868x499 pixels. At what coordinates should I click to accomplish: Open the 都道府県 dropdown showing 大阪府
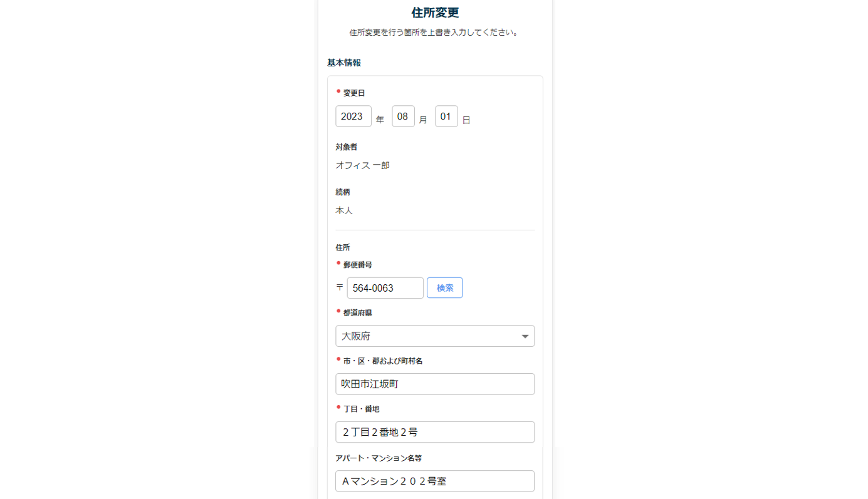[435, 336]
